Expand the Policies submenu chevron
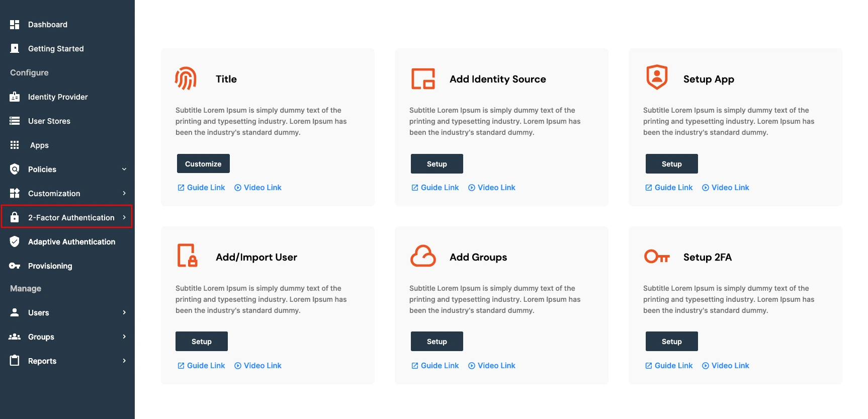 tap(124, 169)
